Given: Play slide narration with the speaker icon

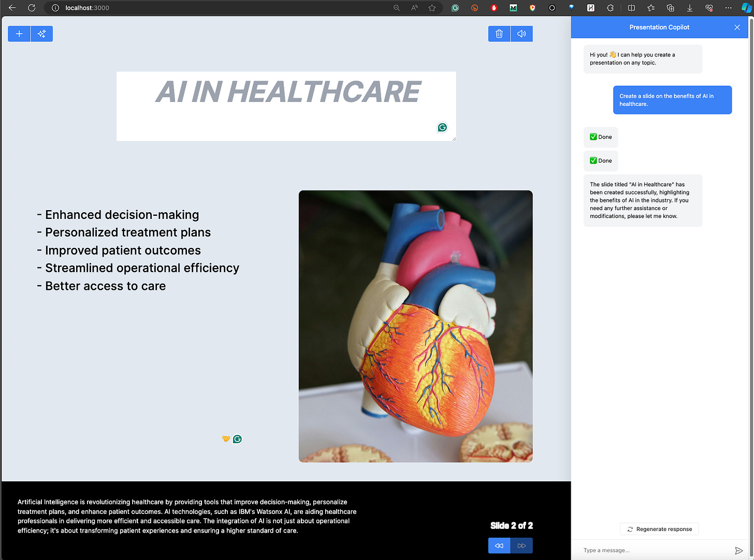Looking at the screenshot, I should pyautogui.click(x=521, y=34).
